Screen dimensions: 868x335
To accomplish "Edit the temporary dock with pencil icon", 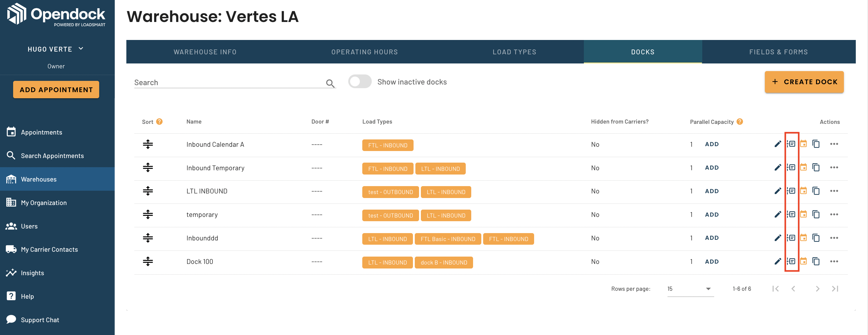I will 777,214.
